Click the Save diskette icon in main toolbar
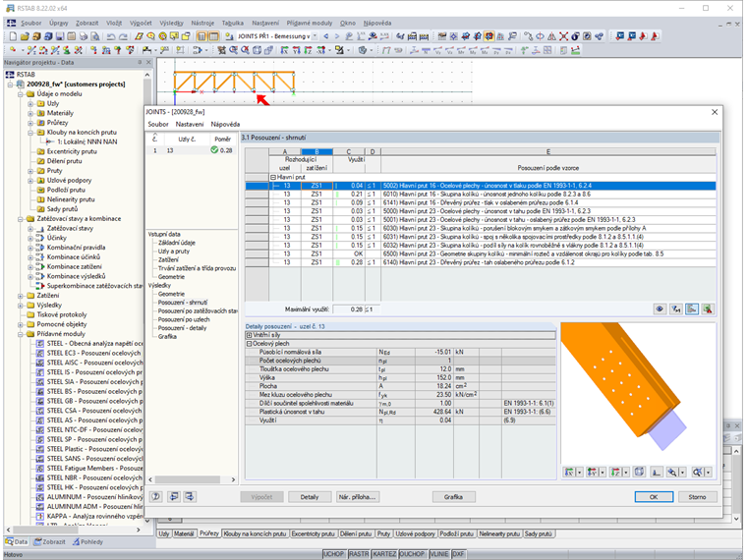 (60, 36)
